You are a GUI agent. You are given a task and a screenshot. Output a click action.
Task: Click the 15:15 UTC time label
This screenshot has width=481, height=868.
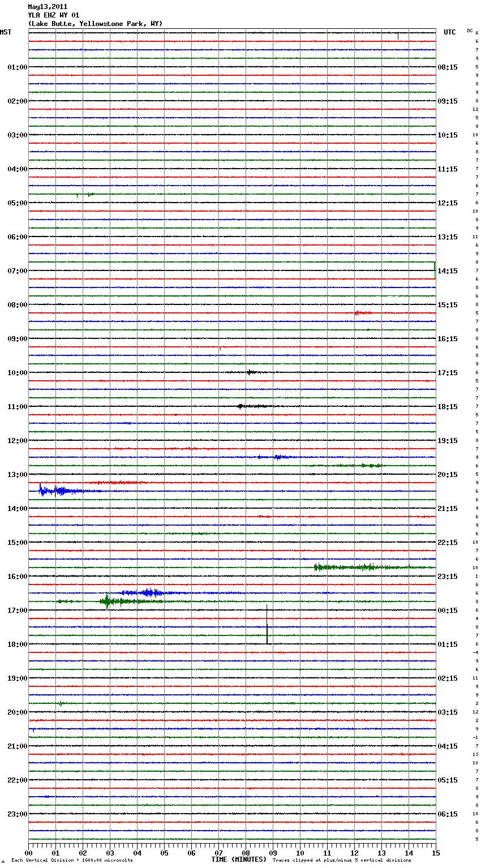coord(448,305)
